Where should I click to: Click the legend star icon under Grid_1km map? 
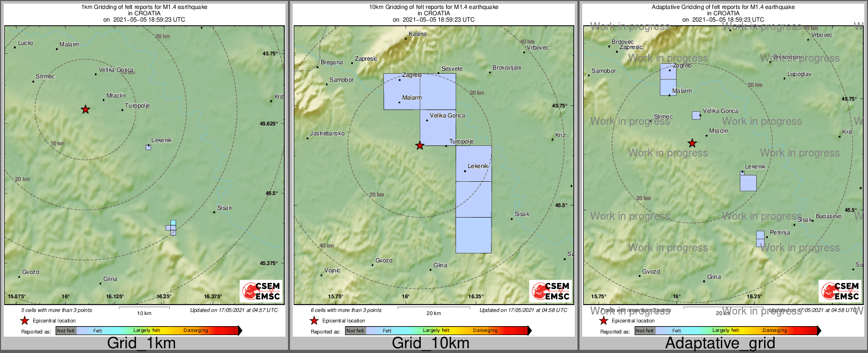[x=25, y=320]
